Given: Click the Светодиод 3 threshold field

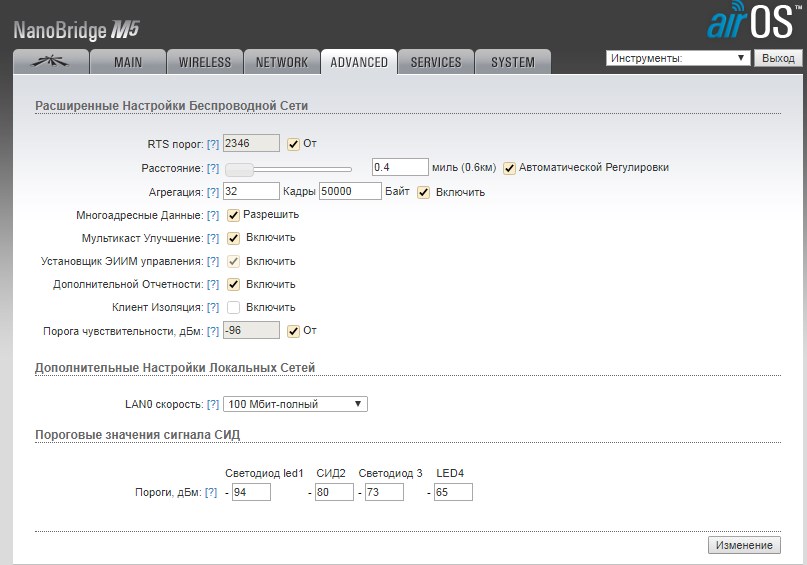Looking at the screenshot, I should pyautogui.click(x=384, y=492).
